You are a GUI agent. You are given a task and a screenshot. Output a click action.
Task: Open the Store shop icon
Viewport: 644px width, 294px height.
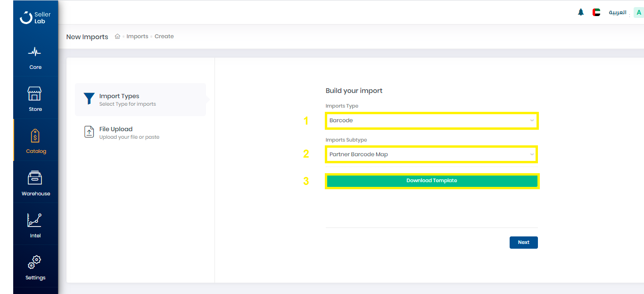[x=35, y=94]
